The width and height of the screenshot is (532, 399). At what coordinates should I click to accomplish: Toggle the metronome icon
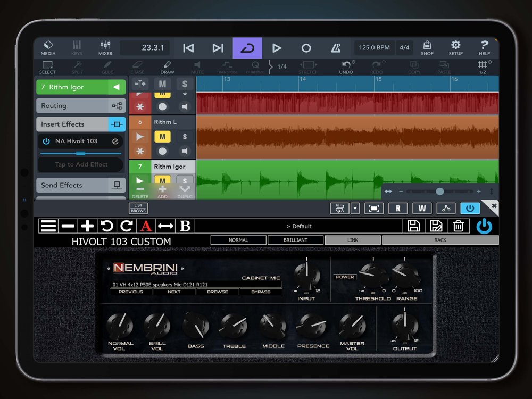[336, 48]
